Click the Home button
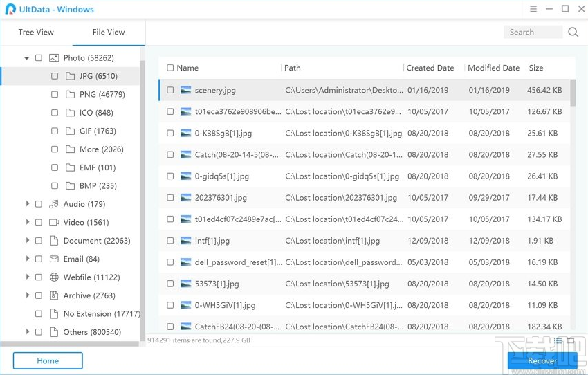 point(48,360)
